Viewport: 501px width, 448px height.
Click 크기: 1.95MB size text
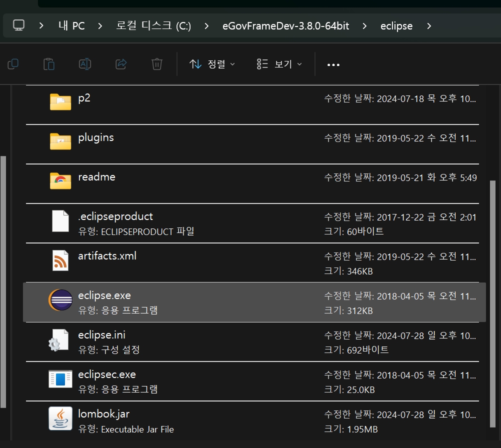[351, 429]
